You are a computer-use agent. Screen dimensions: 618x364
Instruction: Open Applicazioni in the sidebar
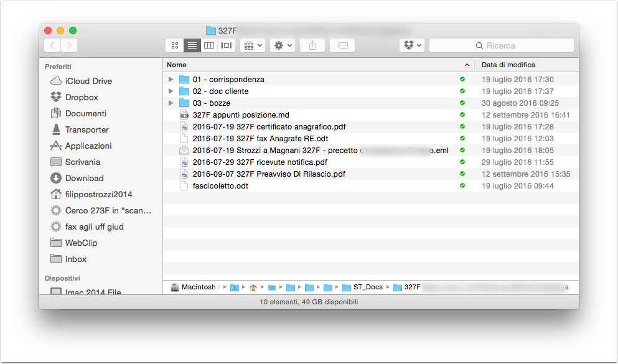(81, 146)
